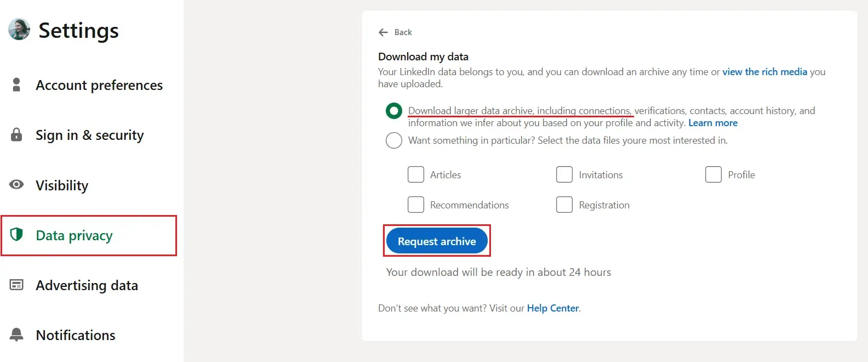Image resolution: width=868 pixels, height=362 pixels.
Task: Click the profile avatar next to Settings
Action: [x=19, y=30]
